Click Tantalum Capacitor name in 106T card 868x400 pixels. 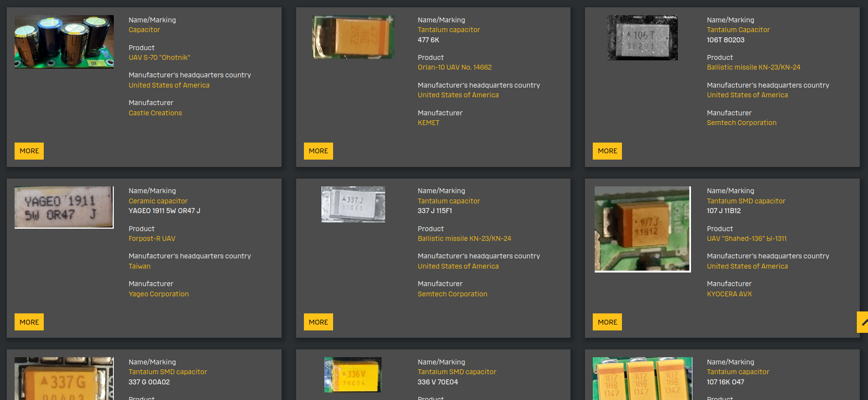click(738, 30)
